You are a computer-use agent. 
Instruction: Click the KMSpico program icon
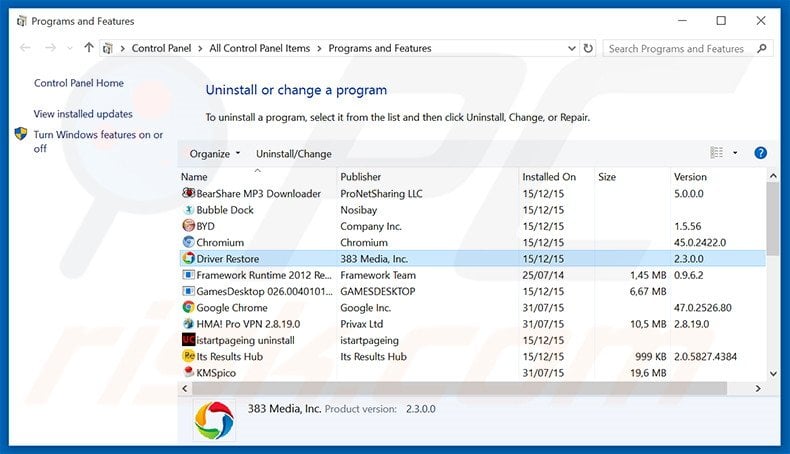(188, 372)
